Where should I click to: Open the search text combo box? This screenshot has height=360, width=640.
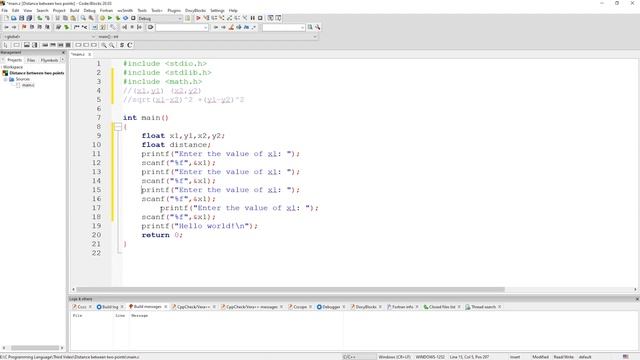[x=182, y=27]
